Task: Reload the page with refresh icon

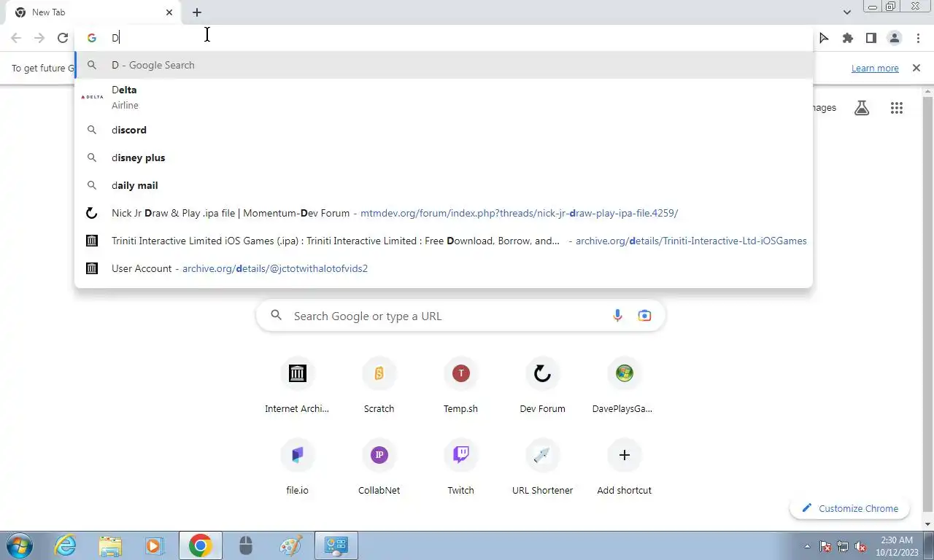Action: tap(63, 38)
